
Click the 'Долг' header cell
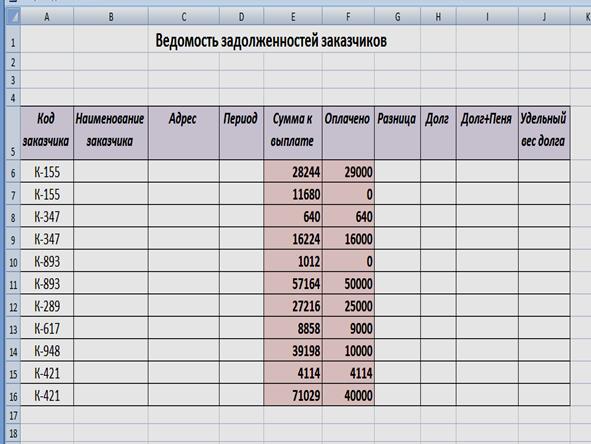click(438, 133)
